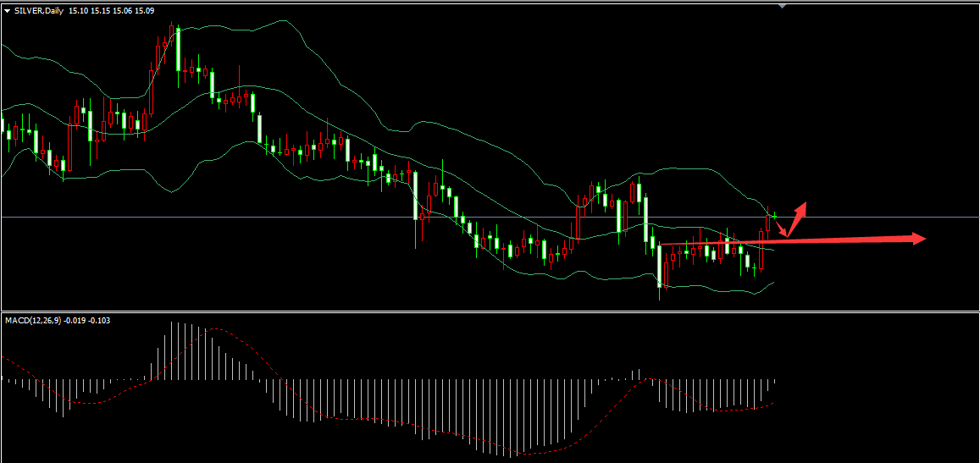980x463 pixels.
Task: Click the lowest green candle wick
Action: [x=660, y=295]
